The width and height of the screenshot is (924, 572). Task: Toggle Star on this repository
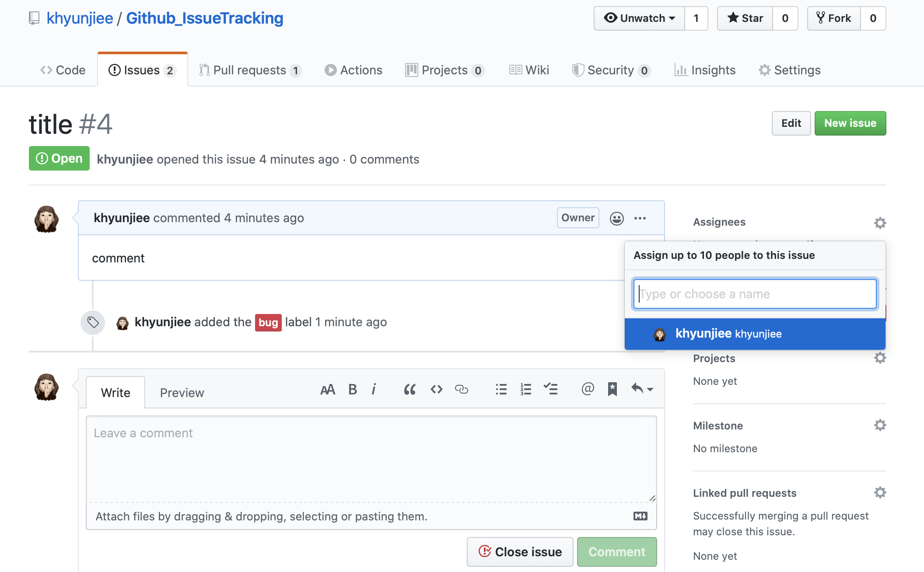(745, 18)
